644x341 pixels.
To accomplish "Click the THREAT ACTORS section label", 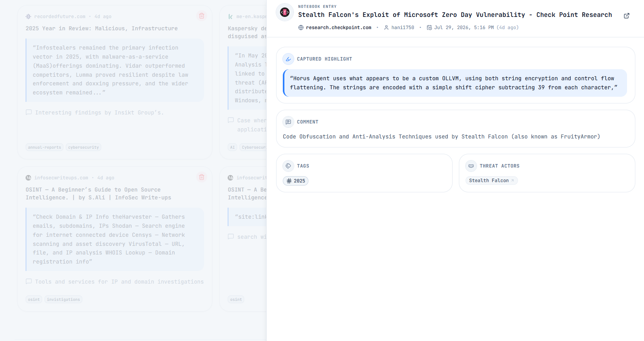I will tap(499, 166).
